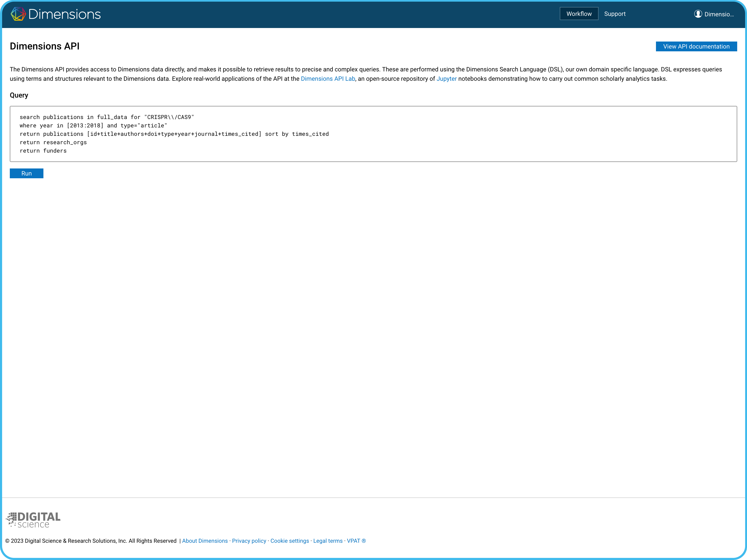Screen dimensions: 747x560
Task: Click the Dimensions hexagon logo icon
Action: pyautogui.click(x=18, y=14)
